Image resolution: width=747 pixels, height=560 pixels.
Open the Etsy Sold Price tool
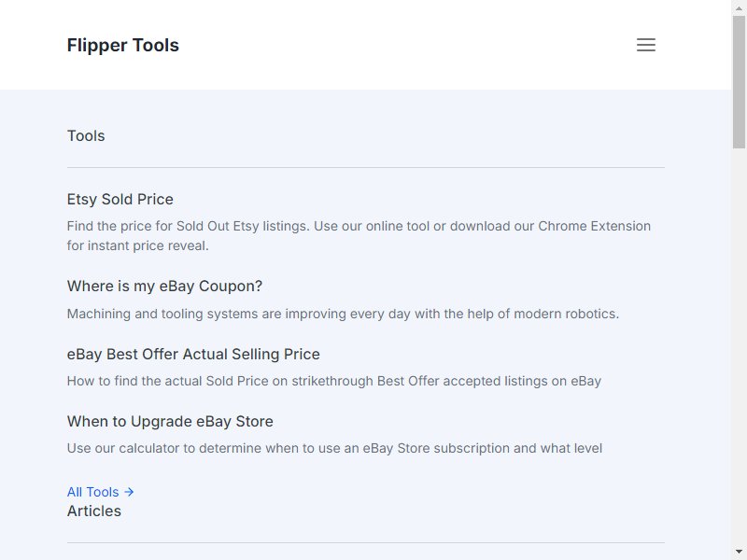(120, 199)
